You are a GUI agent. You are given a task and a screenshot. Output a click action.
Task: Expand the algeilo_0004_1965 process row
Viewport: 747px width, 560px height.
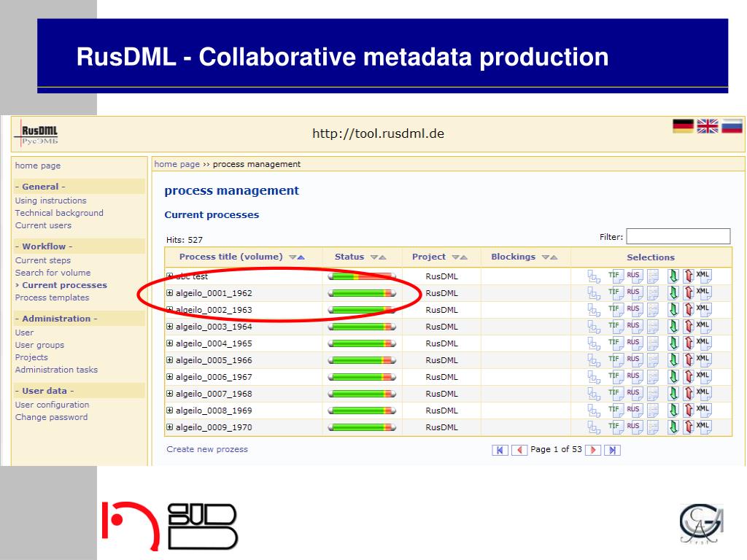[x=169, y=343]
